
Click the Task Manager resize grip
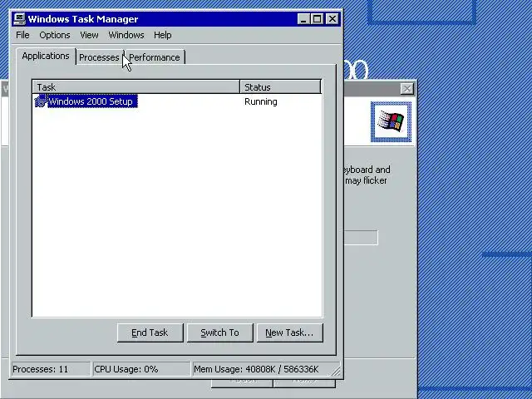point(336,372)
